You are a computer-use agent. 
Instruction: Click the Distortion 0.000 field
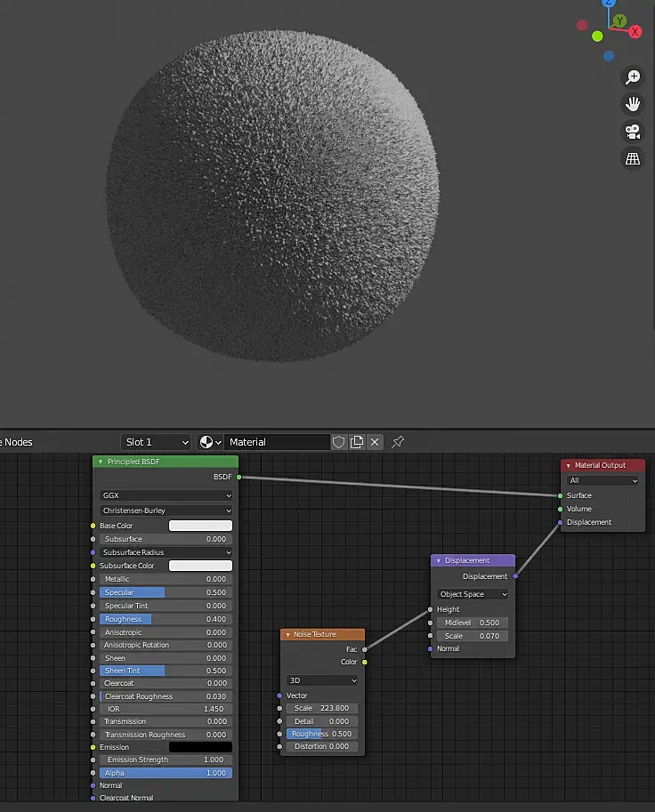(322, 746)
